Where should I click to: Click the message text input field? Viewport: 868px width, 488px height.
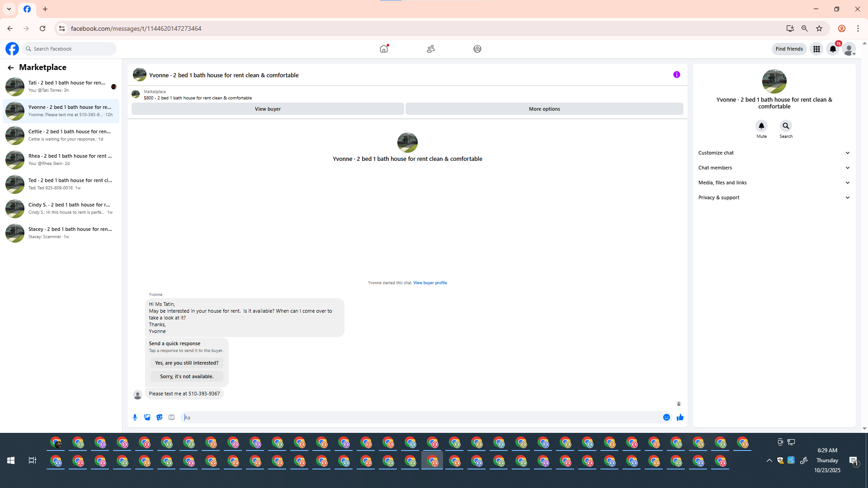tap(420, 417)
